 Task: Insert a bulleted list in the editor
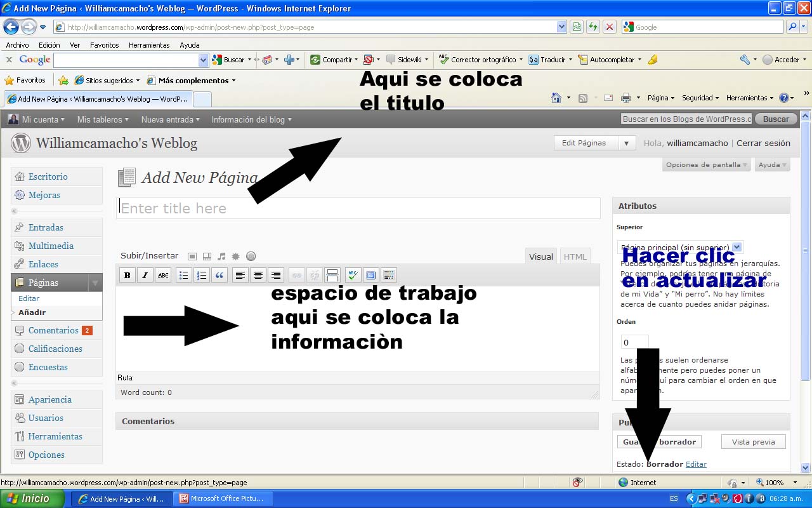[184, 275]
